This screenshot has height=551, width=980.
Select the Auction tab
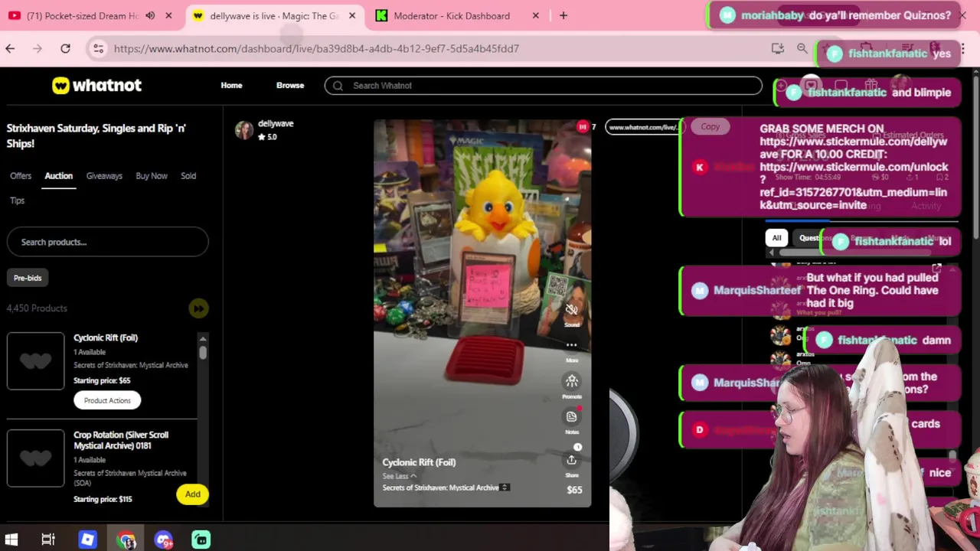(58, 176)
